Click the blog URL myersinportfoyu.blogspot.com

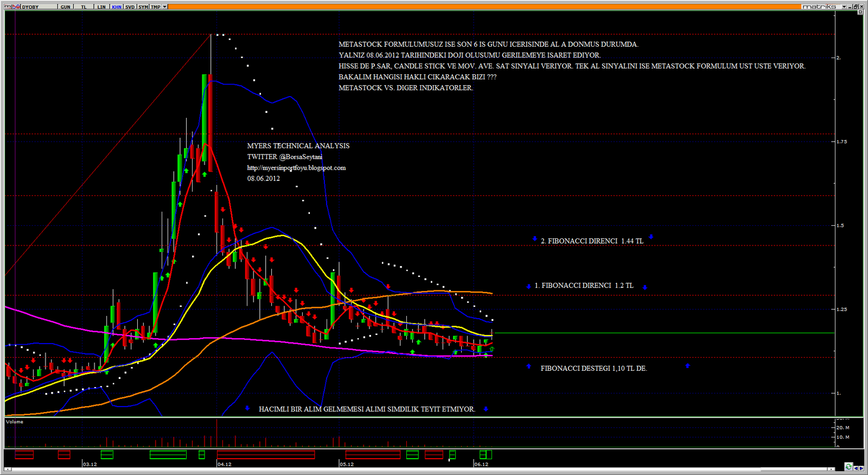296,168
